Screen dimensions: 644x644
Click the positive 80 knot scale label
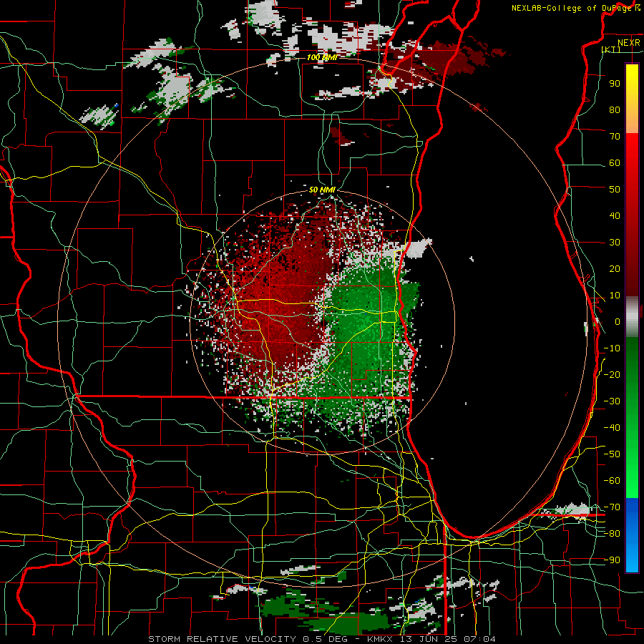615,109
